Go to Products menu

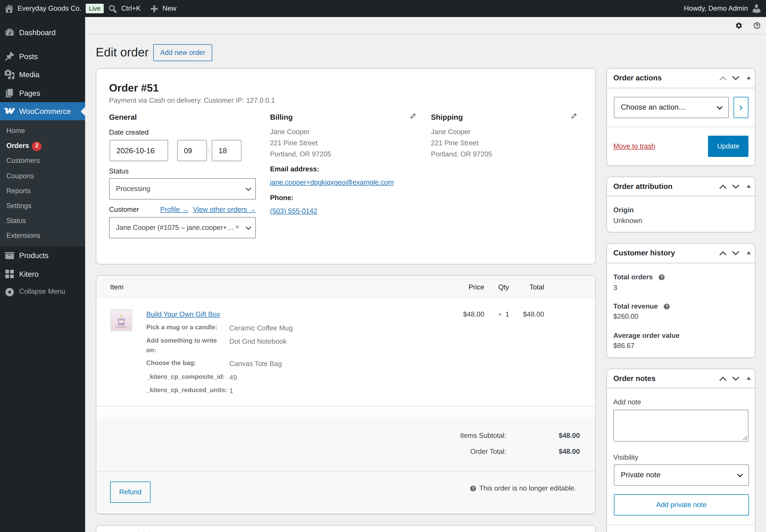tap(42, 256)
